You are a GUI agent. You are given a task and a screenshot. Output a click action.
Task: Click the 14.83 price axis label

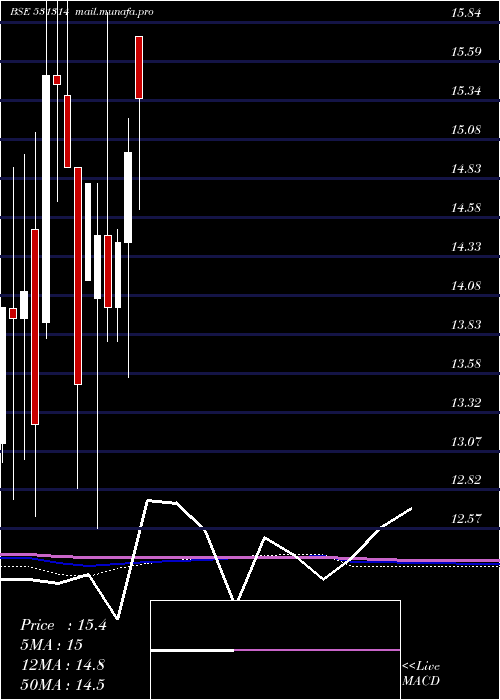pos(466,169)
